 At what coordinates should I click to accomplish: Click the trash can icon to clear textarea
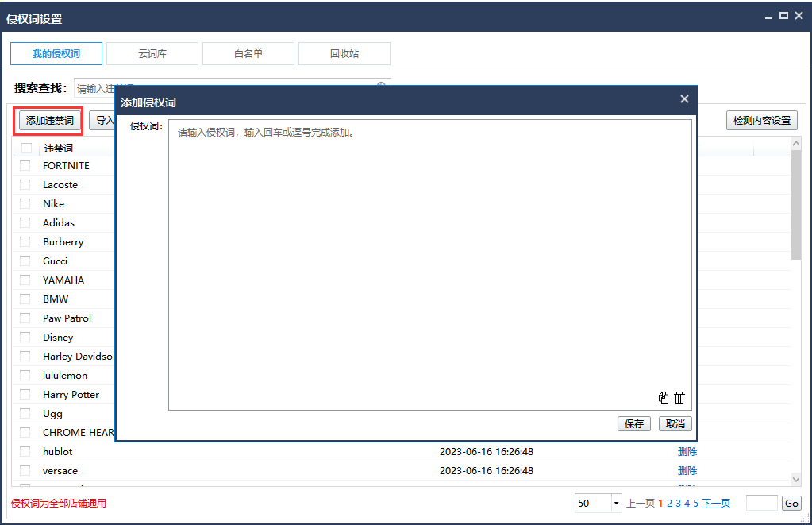(x=679, y=397)
